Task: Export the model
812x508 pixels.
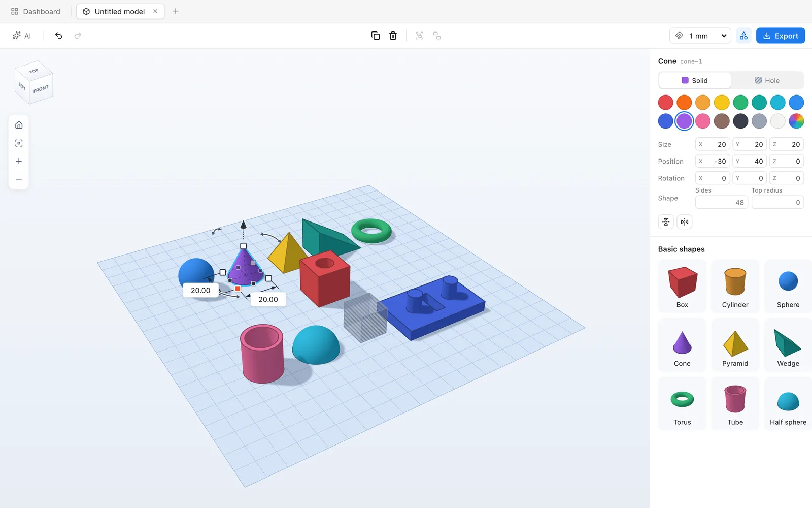Action: coord(781,36)
